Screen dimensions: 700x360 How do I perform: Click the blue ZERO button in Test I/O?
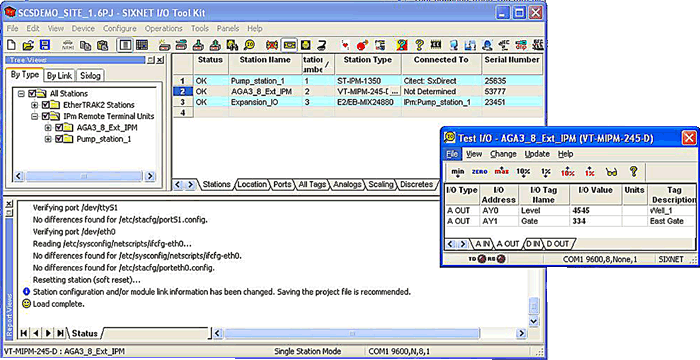click(479, 172)
